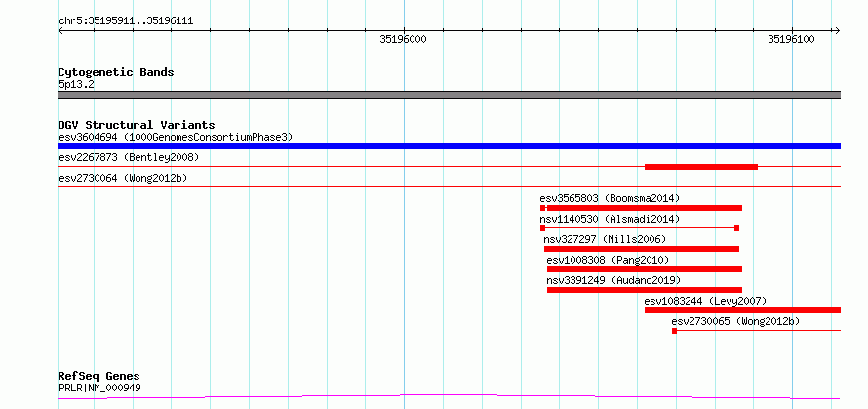Click the small red esv2730065 start block
This screenshot has height=409, width=868.
click(674, 331)
